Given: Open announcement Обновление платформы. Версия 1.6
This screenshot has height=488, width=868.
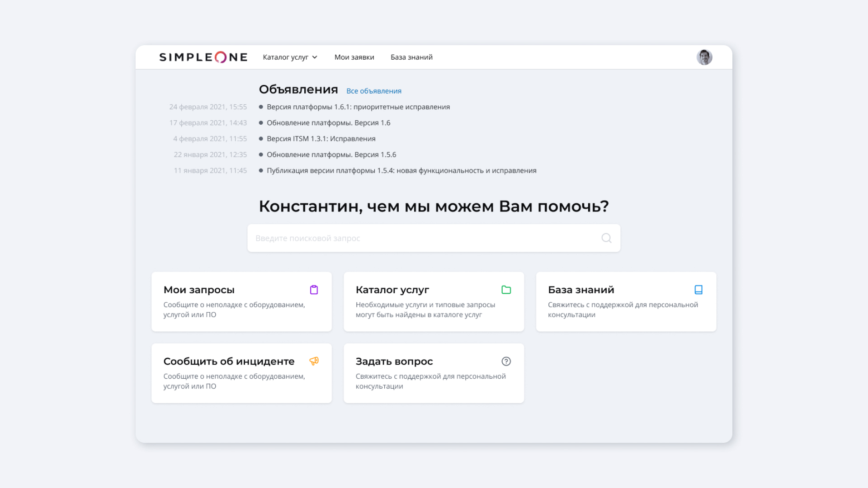Looking at the screenshot, I should 329,122.
